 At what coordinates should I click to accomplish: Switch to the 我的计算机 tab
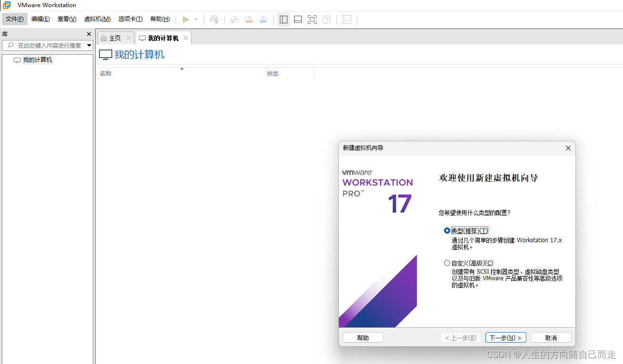(163, 38)
